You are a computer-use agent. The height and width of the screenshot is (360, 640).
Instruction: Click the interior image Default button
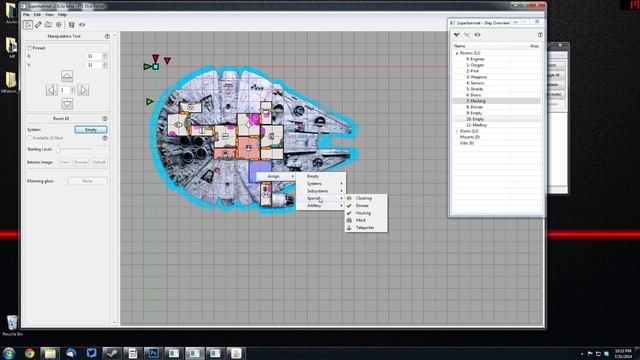(99, 162)
